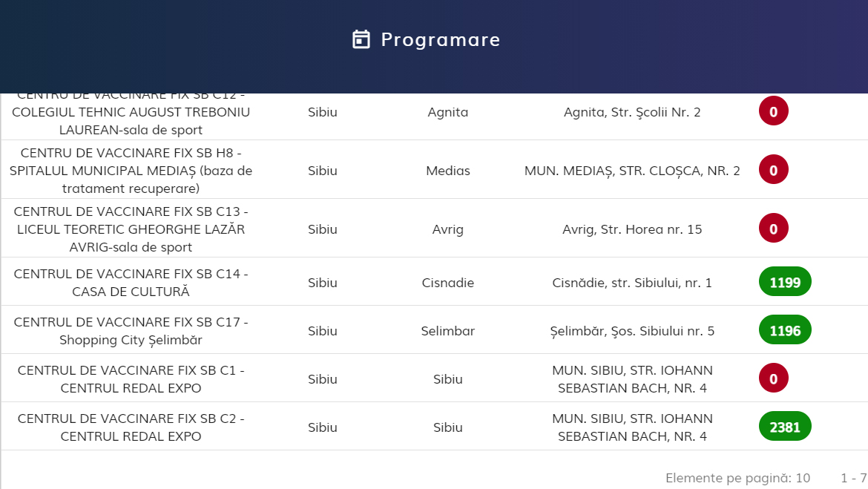The height and width of the screenshot is (489, 868).
Task: Click the green 1196 availability badge
Action: click(785, 330)
